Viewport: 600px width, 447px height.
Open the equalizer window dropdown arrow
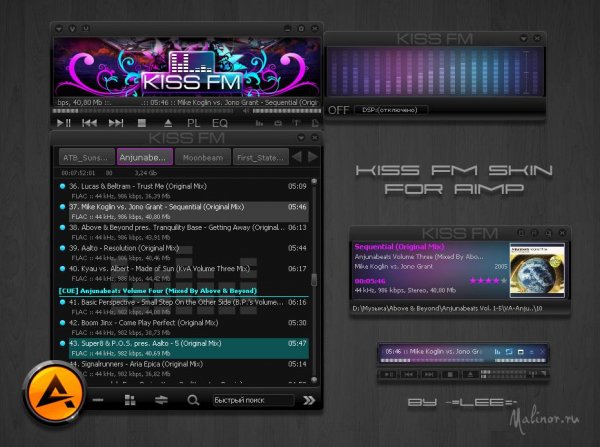523,38
